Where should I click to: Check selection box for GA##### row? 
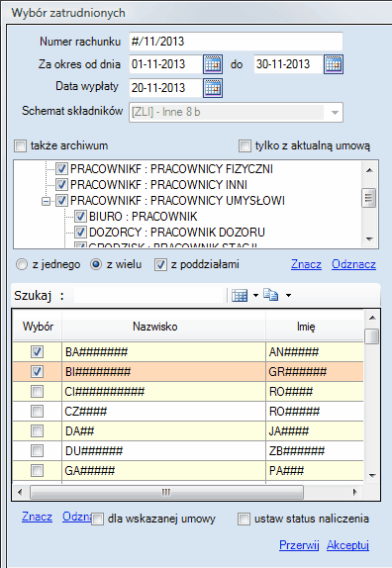click(x=37, y=471)
